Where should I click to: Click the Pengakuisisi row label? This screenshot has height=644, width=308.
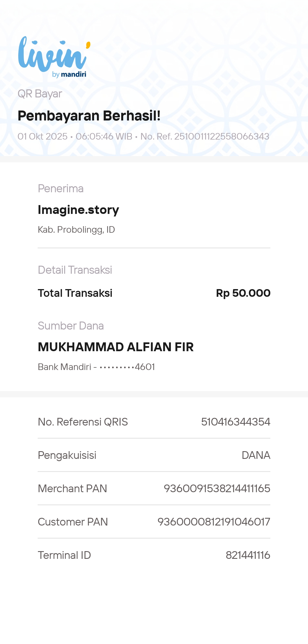pos(67,455)
